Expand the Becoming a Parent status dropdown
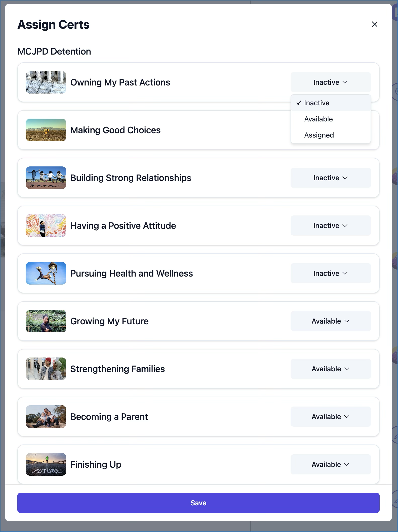This screenshot has height=532, width=398. [330, 417]
